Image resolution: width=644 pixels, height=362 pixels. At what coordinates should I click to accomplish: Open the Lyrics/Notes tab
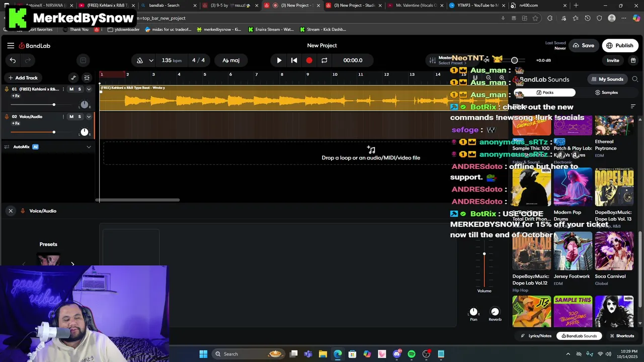pos(536,336)
